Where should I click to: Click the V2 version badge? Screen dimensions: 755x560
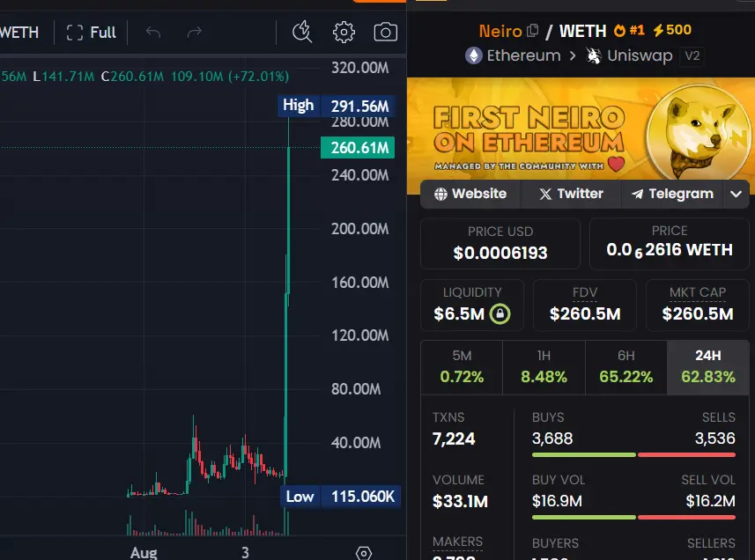pos(692,55)
